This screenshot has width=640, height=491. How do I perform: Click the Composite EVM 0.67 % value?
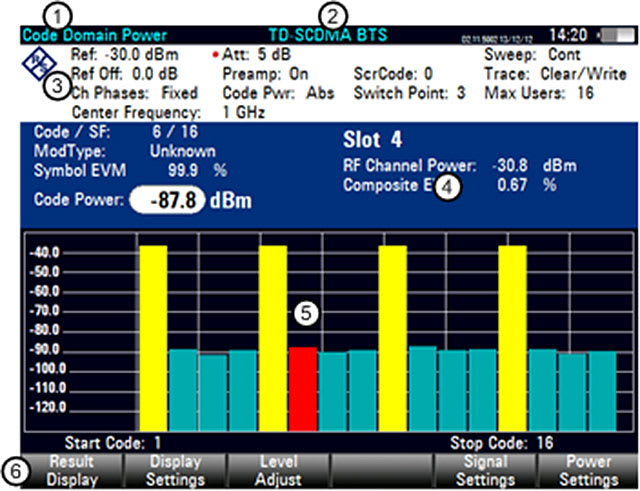527,185
